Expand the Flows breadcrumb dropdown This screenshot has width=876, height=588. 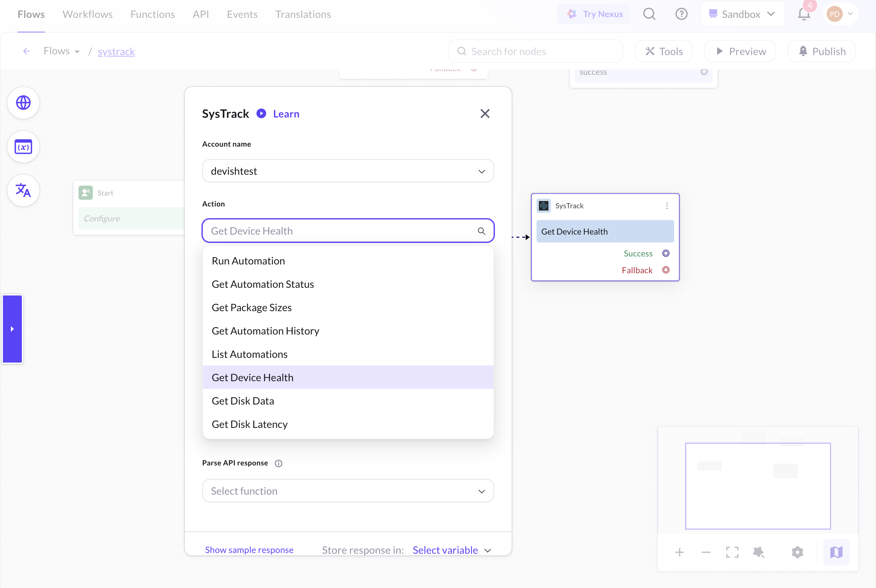pos(62,51)
